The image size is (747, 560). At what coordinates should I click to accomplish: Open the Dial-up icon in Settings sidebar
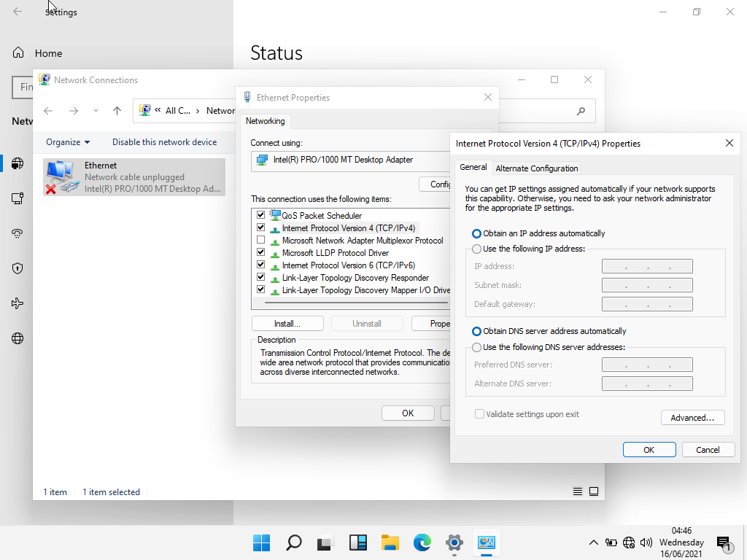[x=18, y=233]
